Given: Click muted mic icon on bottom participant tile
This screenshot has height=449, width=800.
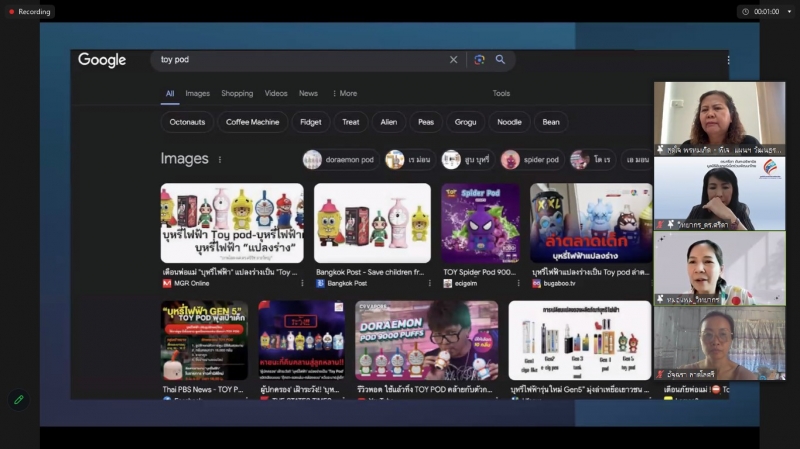Looking at the screenshot, I should pyautogui.click(x=660, y=375).
